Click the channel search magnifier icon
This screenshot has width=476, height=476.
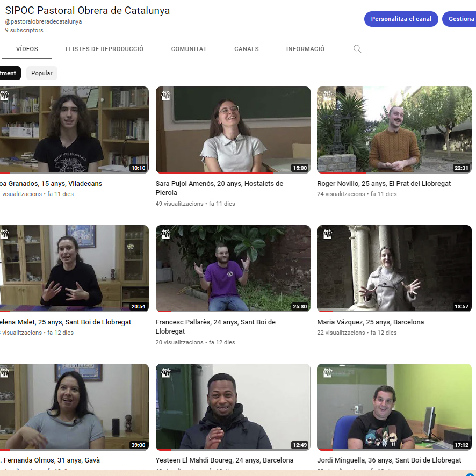click(x=357, y=49)
